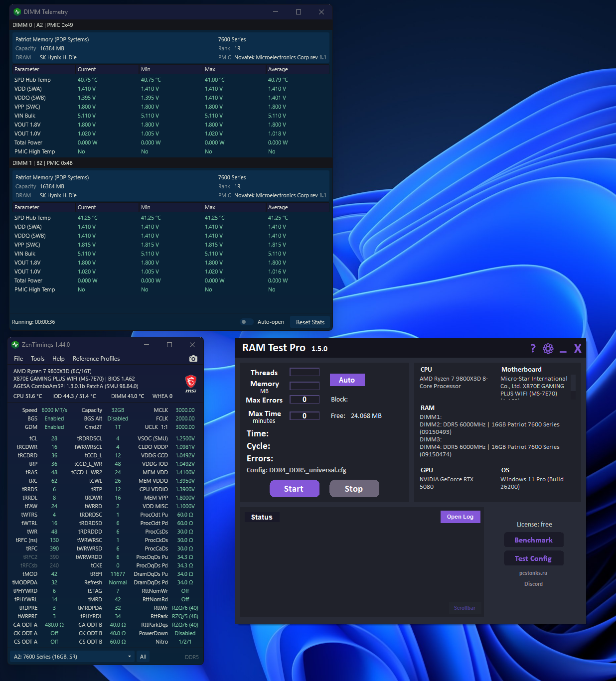Screen dimensions: 616x681
Task: Click the Config: DDR4_DDR5_universal.cfg text
Action: [297, 470]
